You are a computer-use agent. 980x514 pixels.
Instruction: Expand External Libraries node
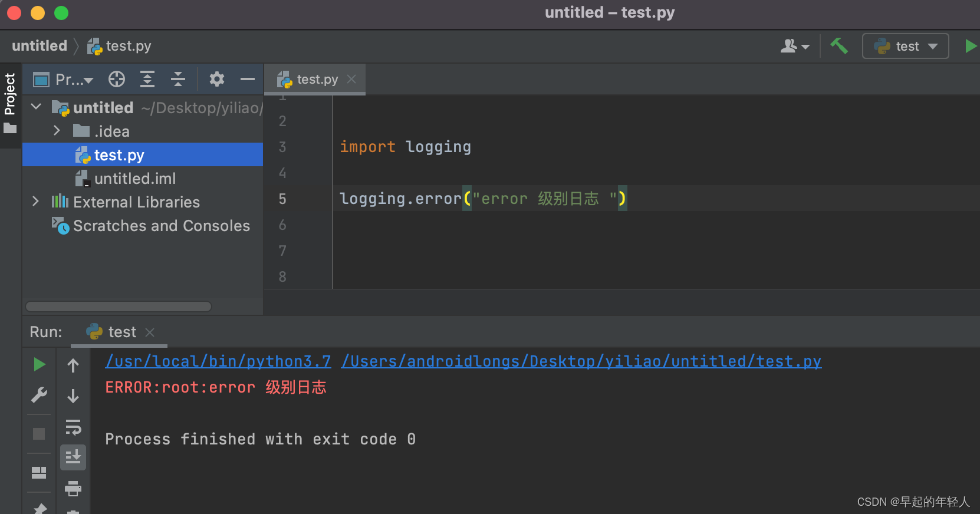point(35,202)
